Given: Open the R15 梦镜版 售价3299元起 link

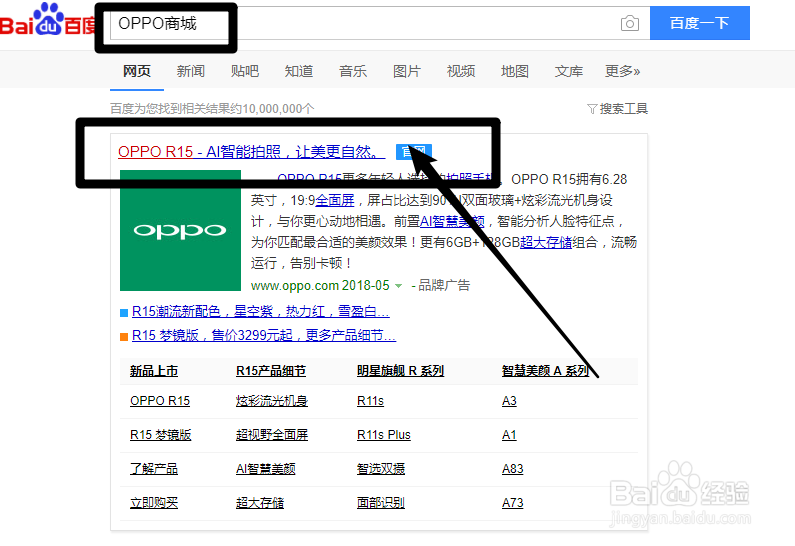Looking at the screenshot, I should 264,335.
